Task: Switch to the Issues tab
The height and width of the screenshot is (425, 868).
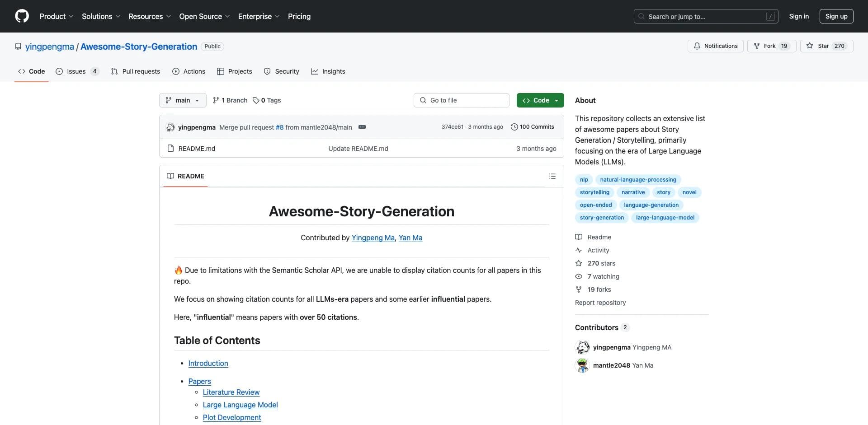Action: pos(77,71)
